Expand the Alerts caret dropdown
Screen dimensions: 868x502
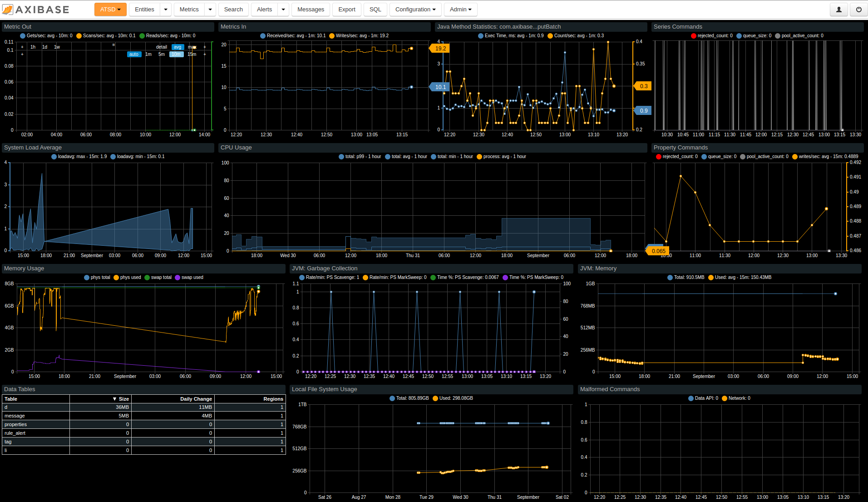point(283,10)
